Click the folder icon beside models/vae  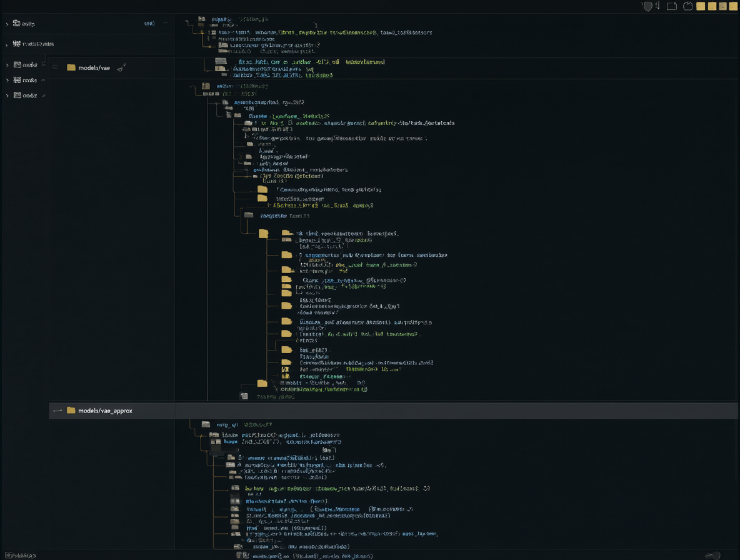(x=71, y=67)
